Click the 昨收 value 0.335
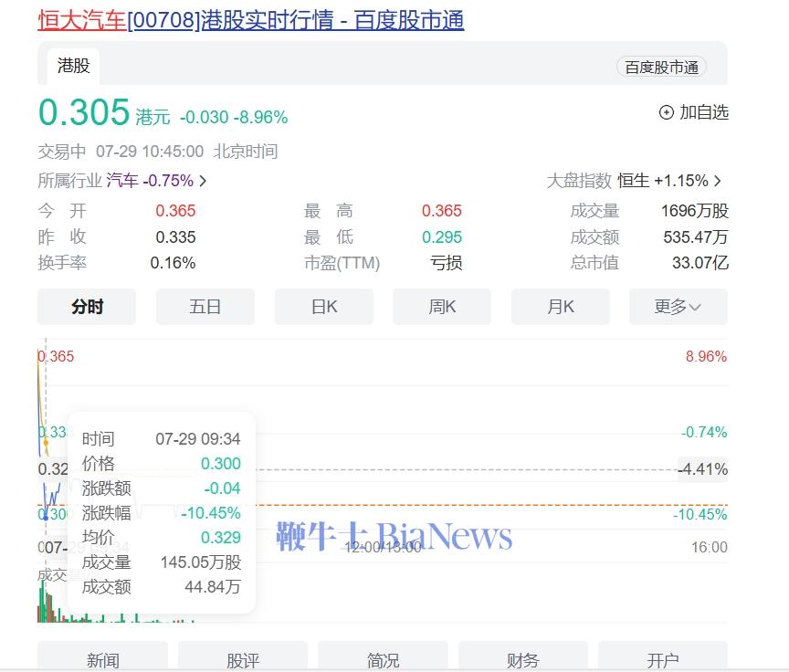789x672 pixels. [175, 236]
